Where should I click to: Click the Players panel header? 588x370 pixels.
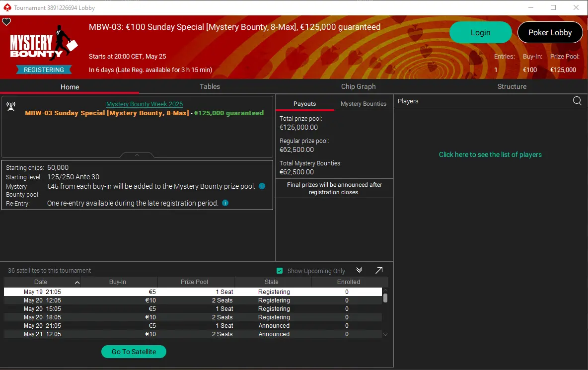pyautogui.click(x=408, y=101)
